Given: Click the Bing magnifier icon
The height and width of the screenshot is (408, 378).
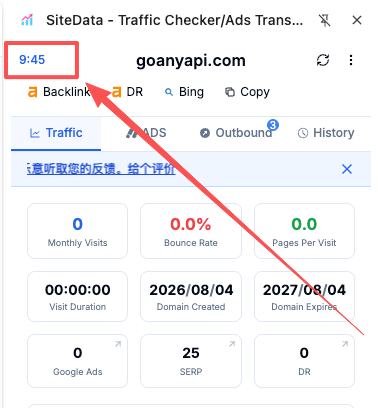Looking at the screenshot, I should (x=169, y=92).
